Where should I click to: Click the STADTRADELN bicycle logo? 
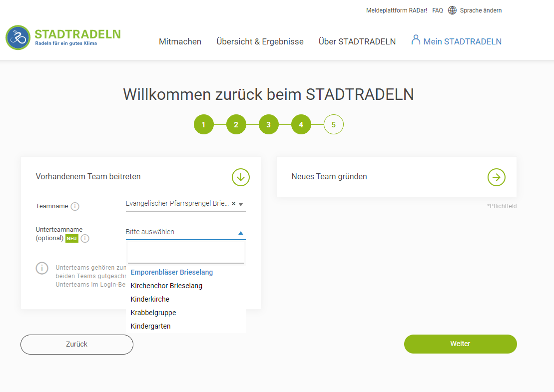(18, 37)
